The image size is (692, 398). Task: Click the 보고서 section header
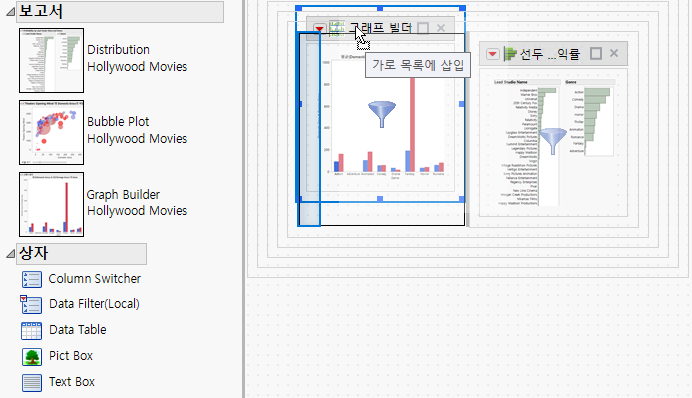pyautogui.click(x=120, y=12)
